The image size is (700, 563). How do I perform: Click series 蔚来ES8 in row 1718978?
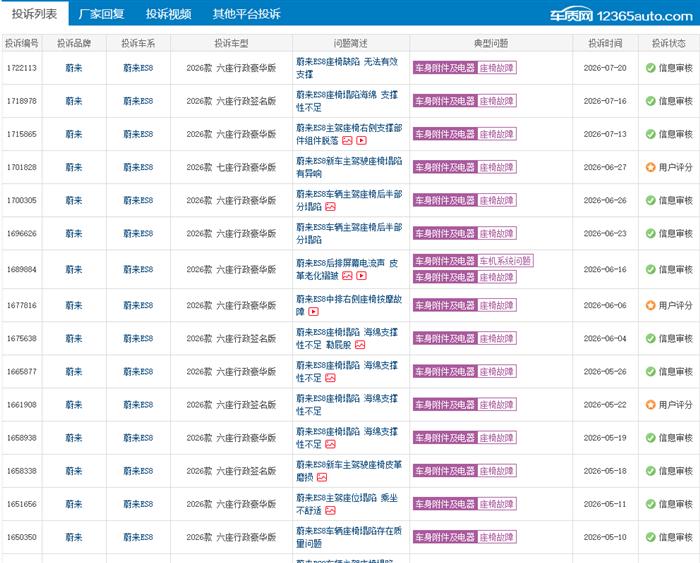tap(138, 101)
